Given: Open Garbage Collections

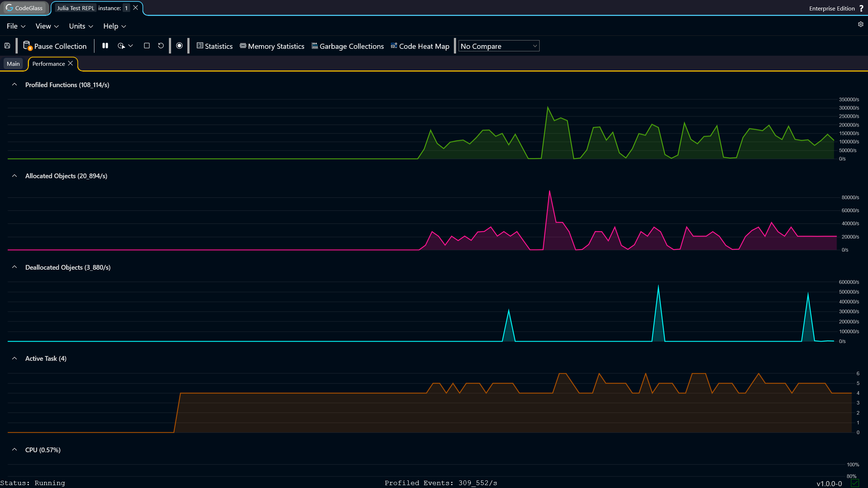Looking at the screenshot, I should (348, 46).
